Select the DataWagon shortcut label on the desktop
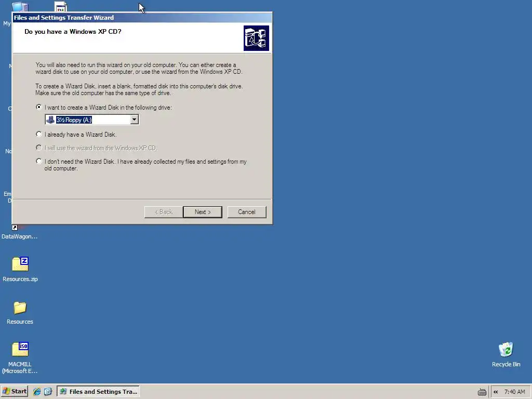This screenshot has width=532, height=399. pos(19,236)
